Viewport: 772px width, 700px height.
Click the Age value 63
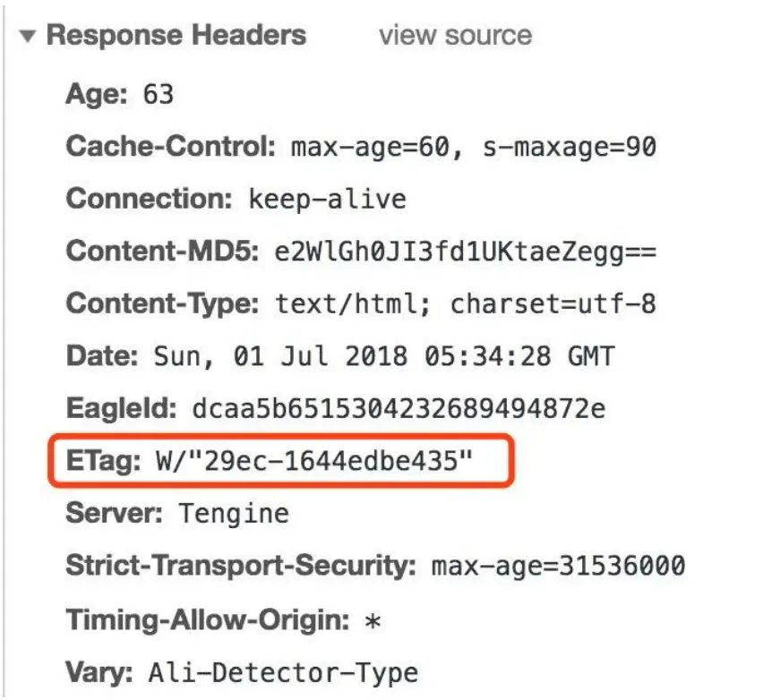(x=159, y=93)
